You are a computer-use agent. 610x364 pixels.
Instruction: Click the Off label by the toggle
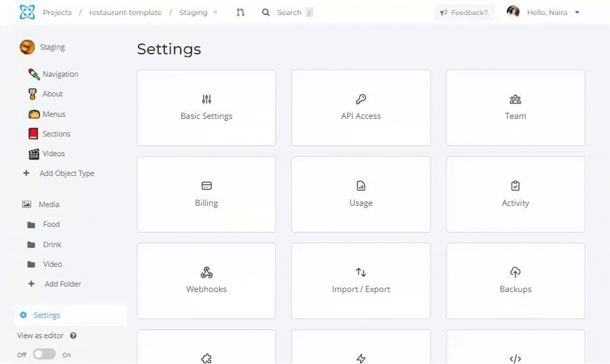coord(22,355)
